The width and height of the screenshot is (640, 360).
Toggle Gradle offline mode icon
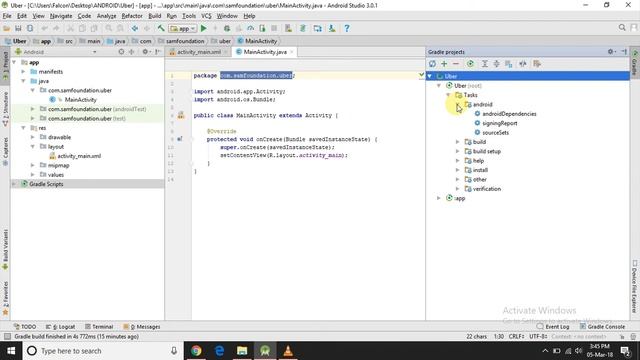(523, 64)
